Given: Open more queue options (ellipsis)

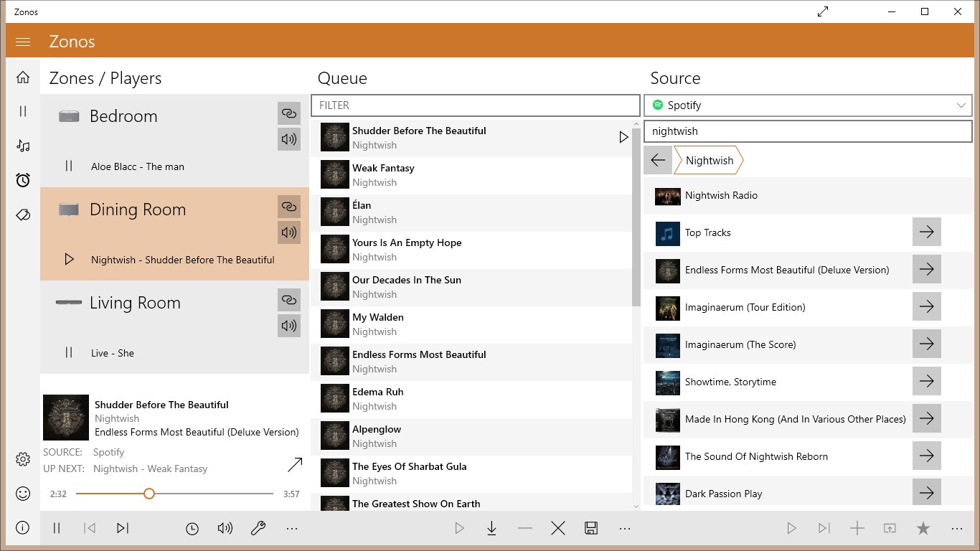Looking at the screenshot, I should (624, 529).
